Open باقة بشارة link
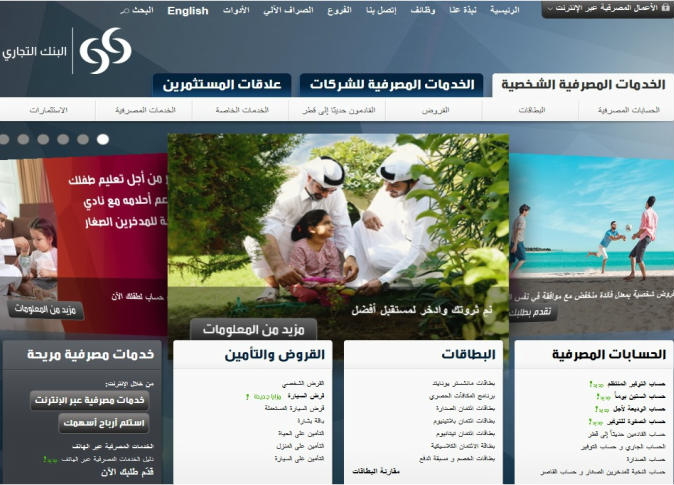The height and width of the screenshot is (485, 674). [311, 421]
